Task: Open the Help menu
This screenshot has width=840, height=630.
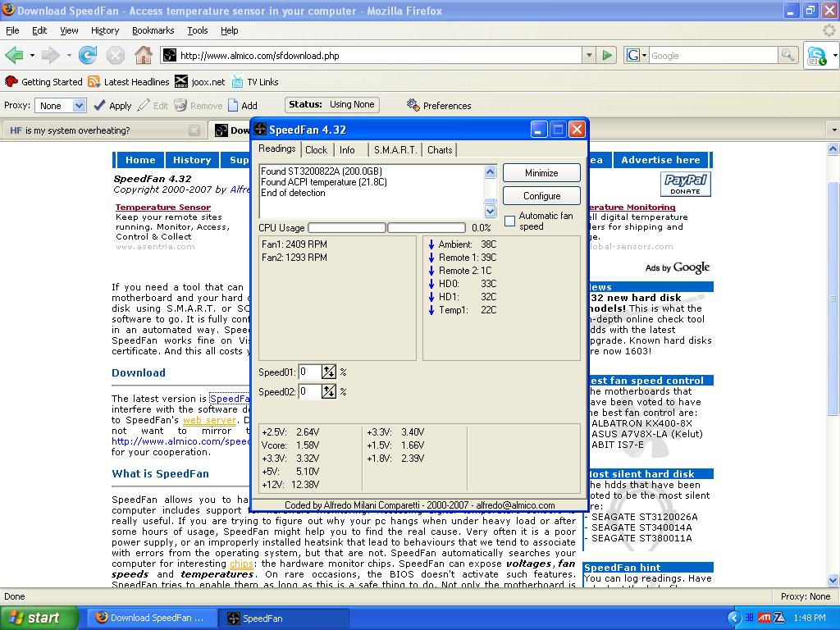Action: 230,30
